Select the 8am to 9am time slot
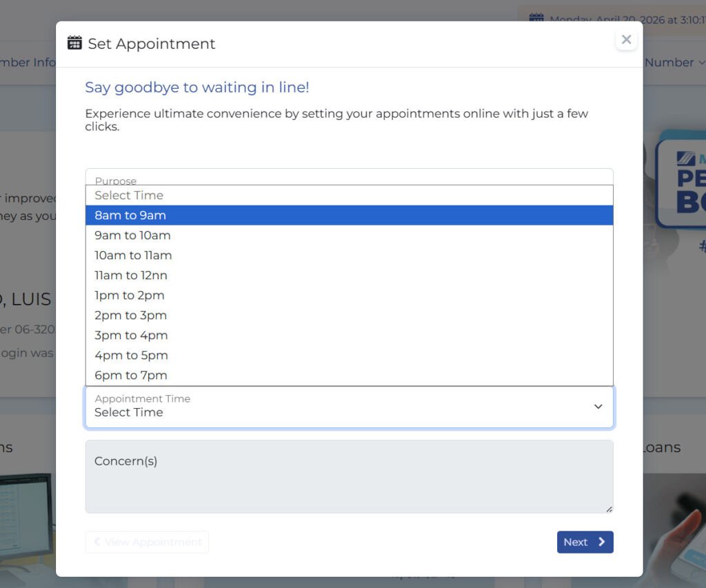 tap(349, 215)
